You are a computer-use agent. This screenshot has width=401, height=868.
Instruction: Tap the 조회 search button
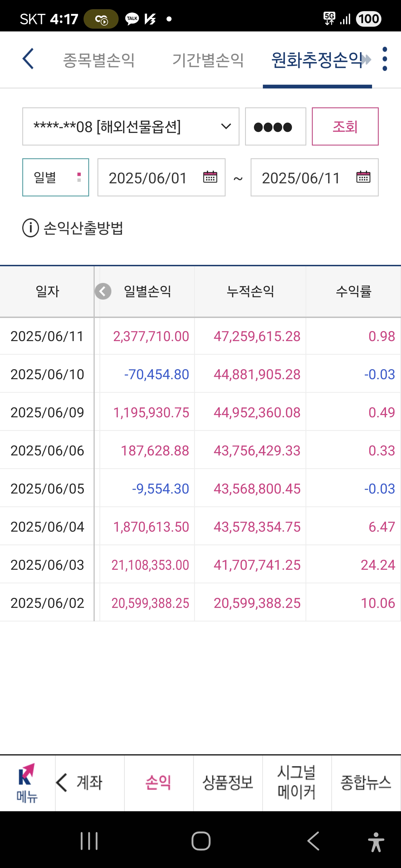coord(345,127)
